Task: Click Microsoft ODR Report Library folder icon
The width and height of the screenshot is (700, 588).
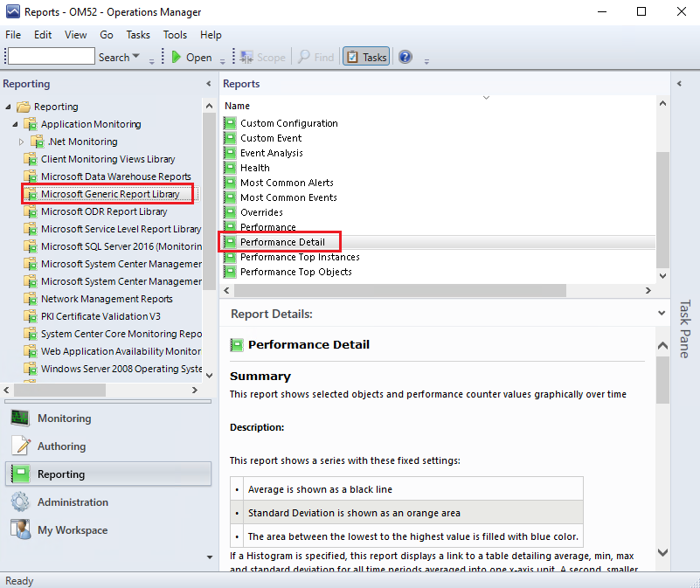Action: point(31,211)
